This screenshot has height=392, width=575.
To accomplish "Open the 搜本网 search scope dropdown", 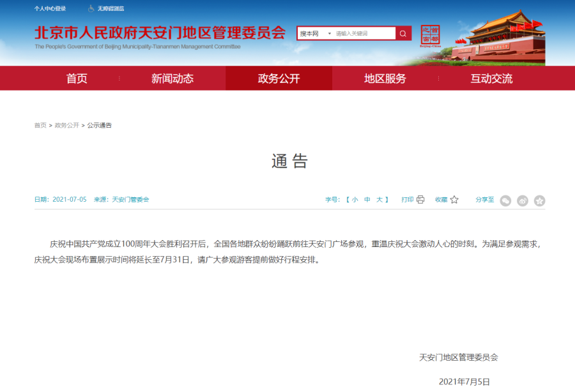I will (316, 34).
